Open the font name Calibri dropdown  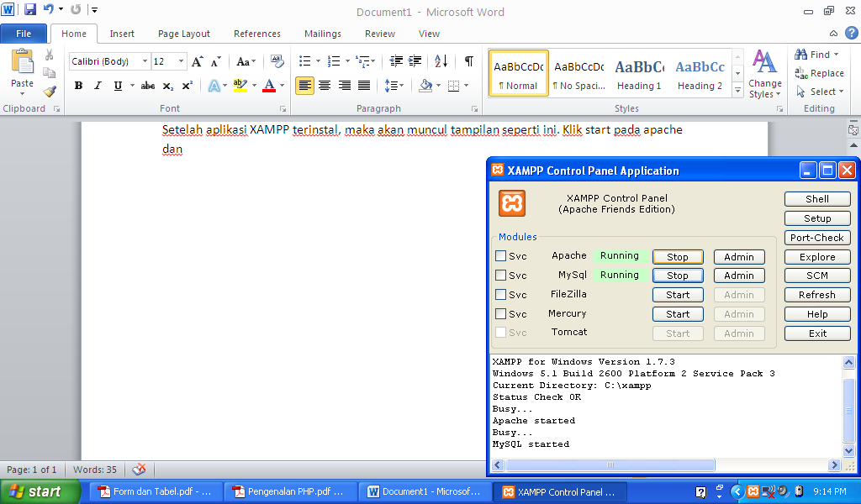pos(145,61)
